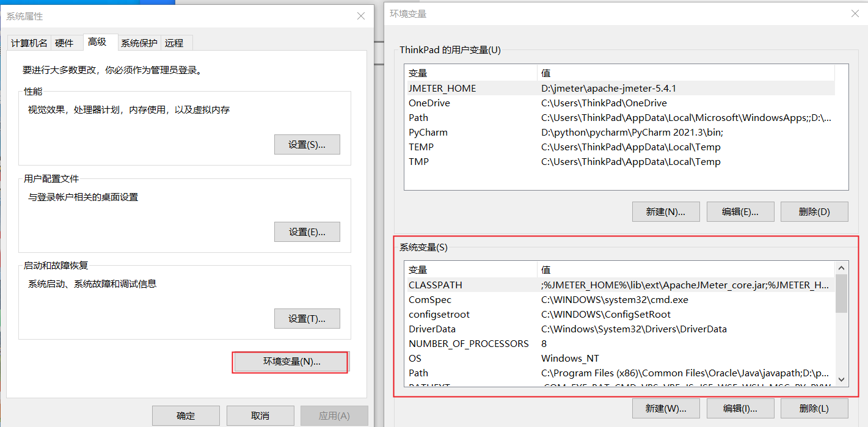Click value D:\jmeter\apache-jmeter-5.4.1
This screenshot has height=427, width=868.
pyautogui.click(x=608, y=88)
